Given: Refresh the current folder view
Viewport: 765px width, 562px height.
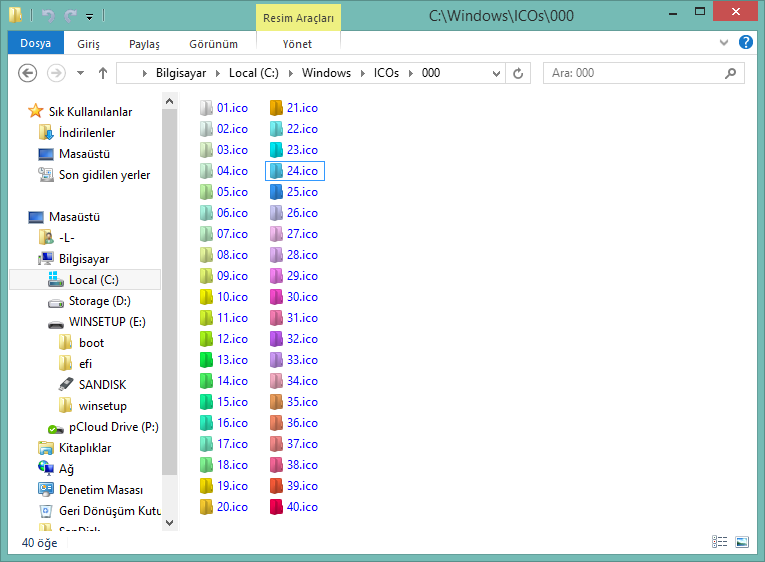Looking at the screenshot, I should (518, 73).
